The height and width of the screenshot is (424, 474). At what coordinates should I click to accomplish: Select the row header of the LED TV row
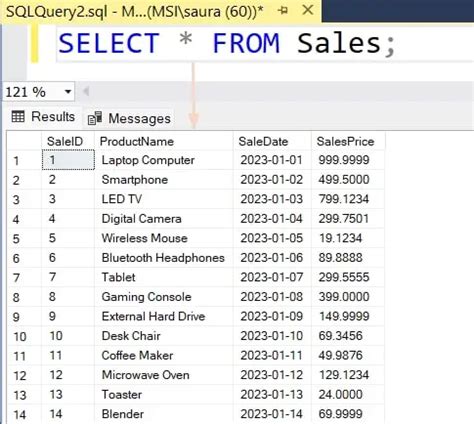tap(24, 199)
